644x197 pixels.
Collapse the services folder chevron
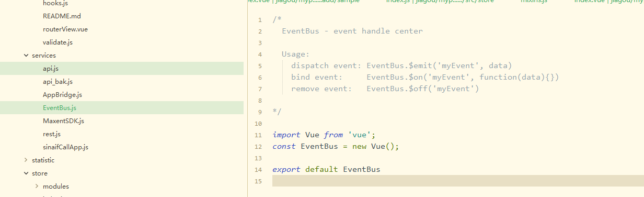coord(26,55)
